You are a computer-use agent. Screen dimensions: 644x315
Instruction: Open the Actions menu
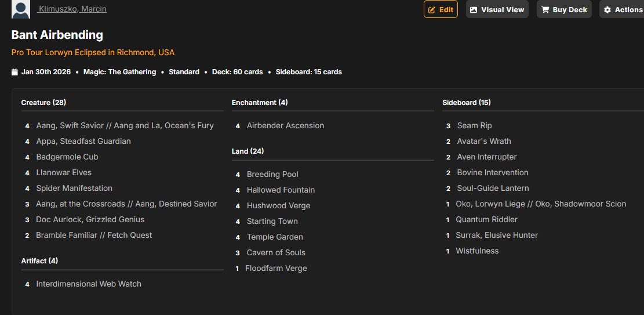[x=622, y=9]
